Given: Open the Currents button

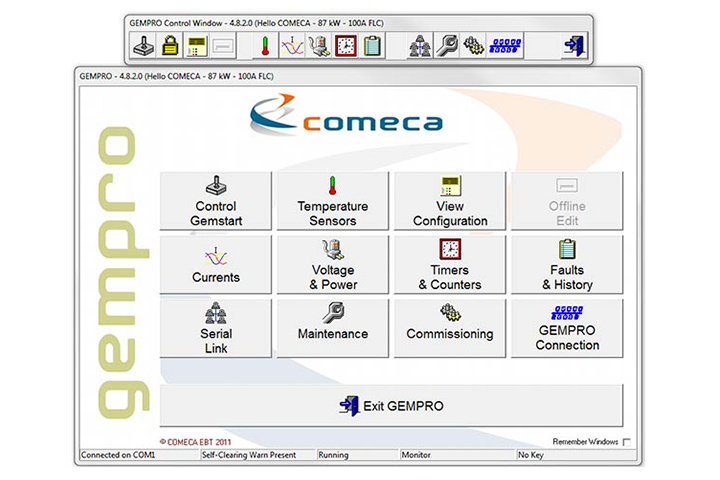Looking at the screenshot, I should point(216,265).
